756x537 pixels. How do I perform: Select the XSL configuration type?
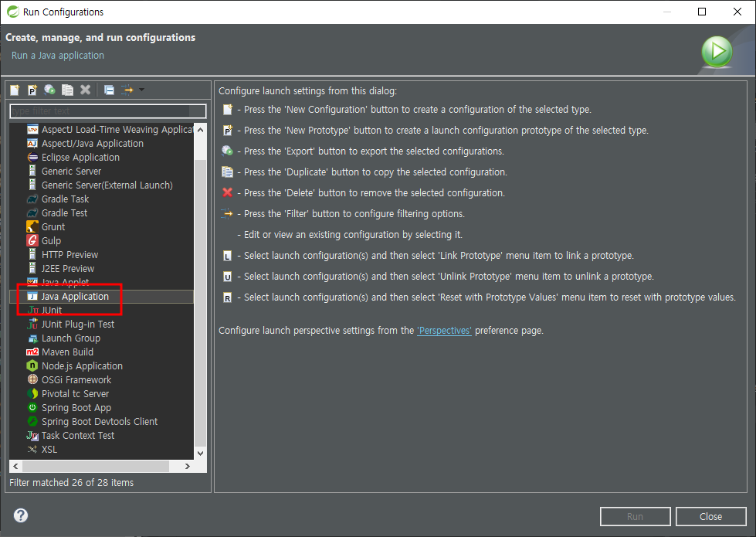tap(49, 450)
